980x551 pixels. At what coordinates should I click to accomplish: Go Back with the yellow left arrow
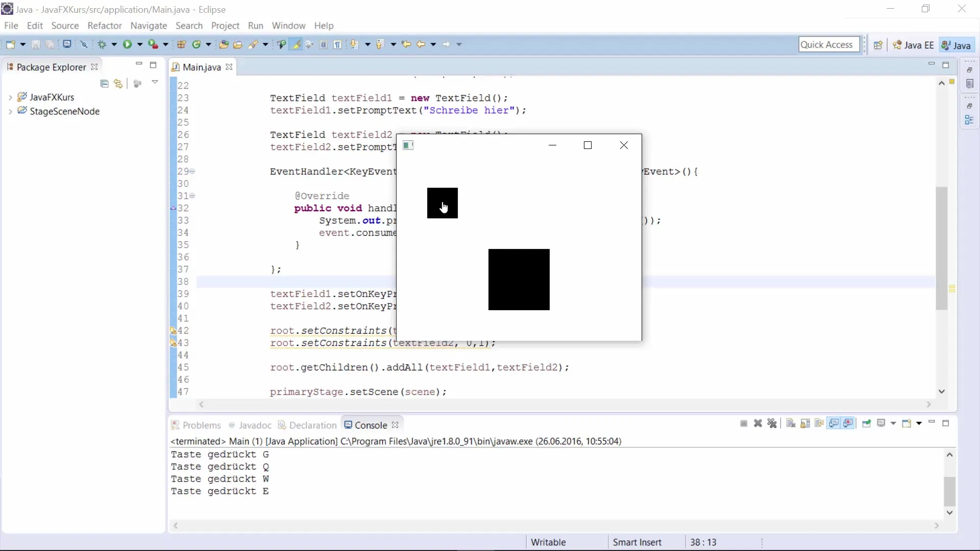pos(421,44)
